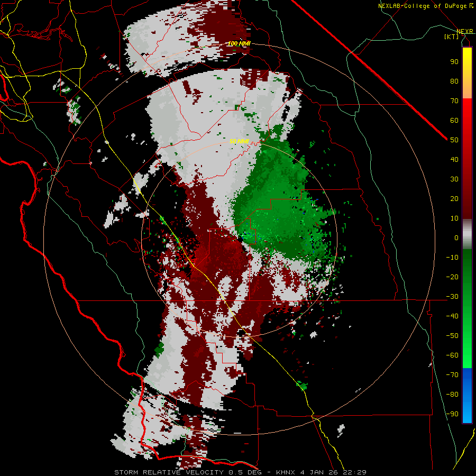Image resolution: width=476 pixels, height=476 pixels.
Task: Click the -40 value on velocity scale
Action: point(452,316)
